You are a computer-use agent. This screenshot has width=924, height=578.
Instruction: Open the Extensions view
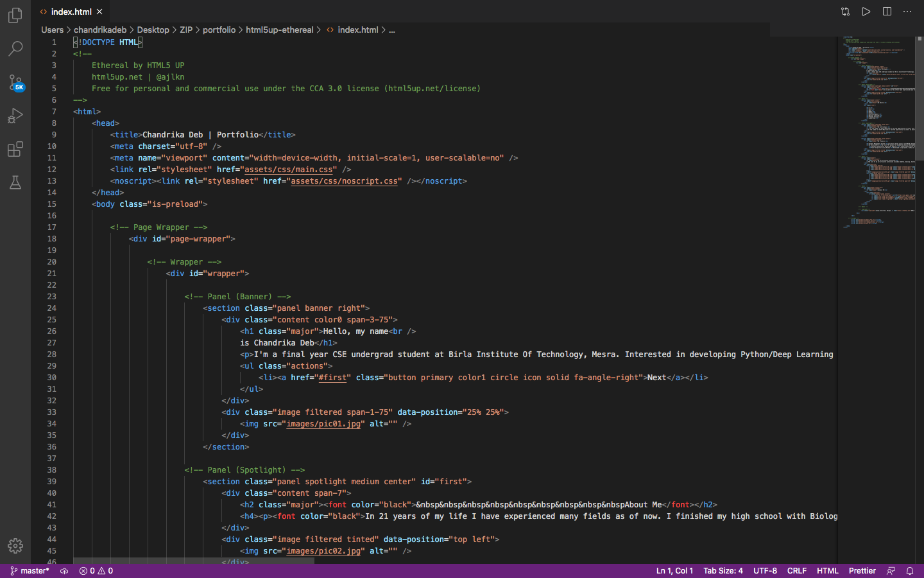pos(15,149)
